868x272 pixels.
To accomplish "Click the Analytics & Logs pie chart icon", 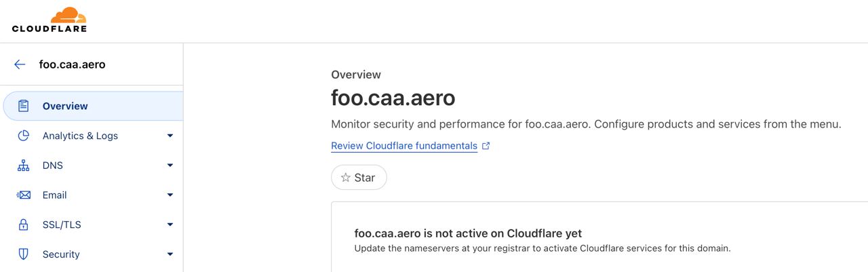I will 24,136.
